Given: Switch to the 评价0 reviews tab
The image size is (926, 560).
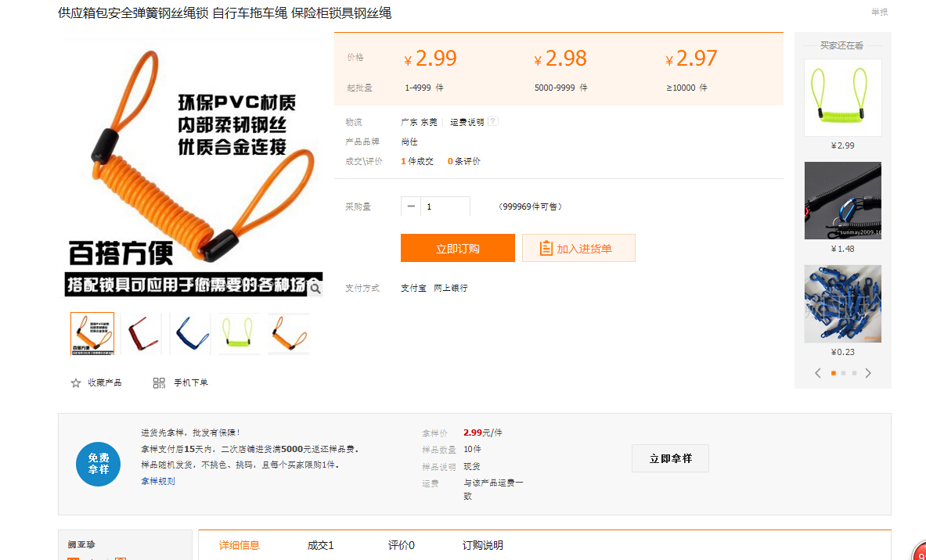Looking at the screenshot, I should point(401,545).
